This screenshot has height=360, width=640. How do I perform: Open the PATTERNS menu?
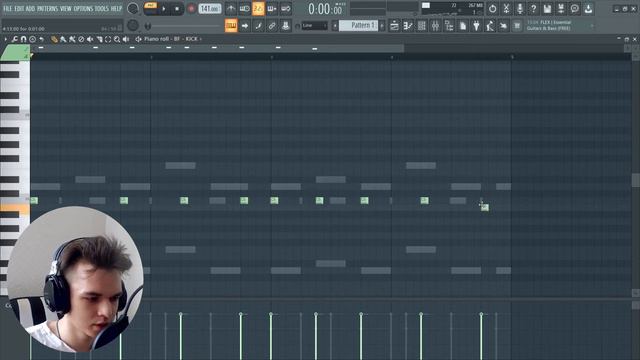47,8
